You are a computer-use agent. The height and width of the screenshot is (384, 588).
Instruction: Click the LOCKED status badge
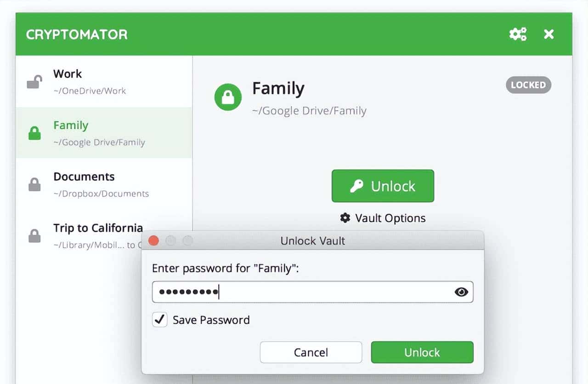[x=528, y=85]
